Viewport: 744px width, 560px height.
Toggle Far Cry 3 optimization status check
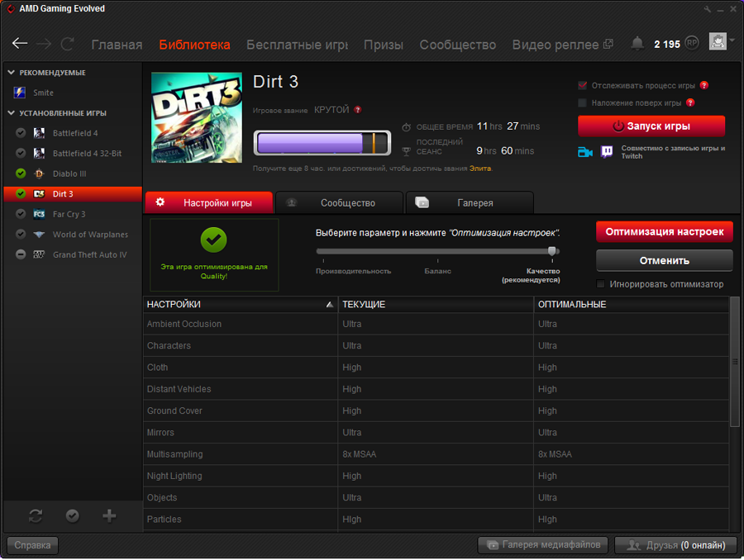pos(21,214)
